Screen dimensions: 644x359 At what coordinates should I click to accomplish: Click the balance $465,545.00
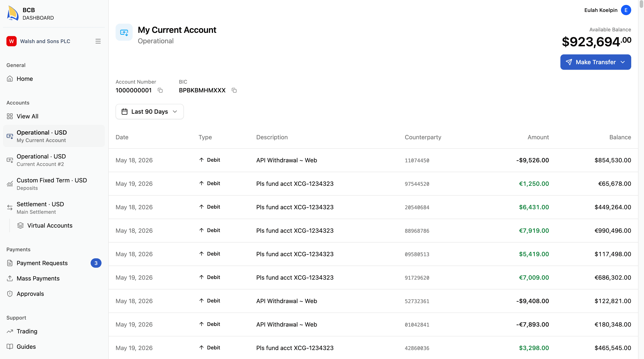[x=613, y=348]
